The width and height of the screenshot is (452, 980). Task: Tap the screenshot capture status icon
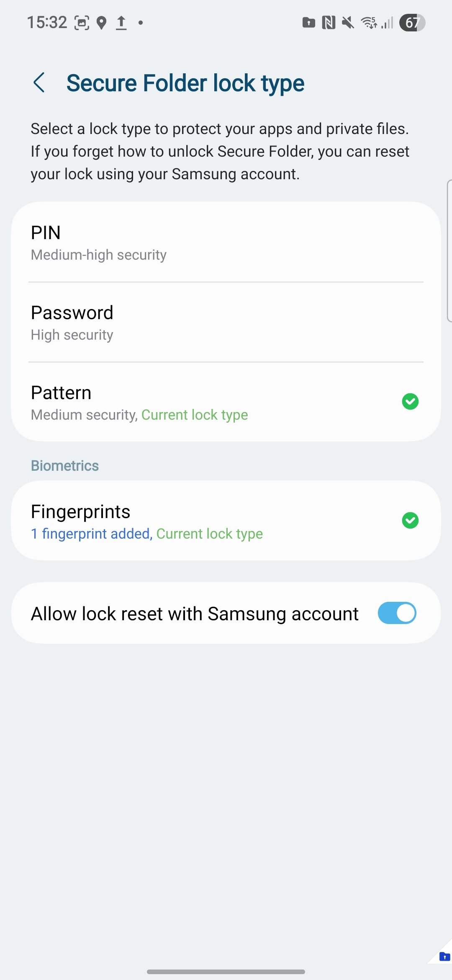pyautogui.click(x=82, y=23)
